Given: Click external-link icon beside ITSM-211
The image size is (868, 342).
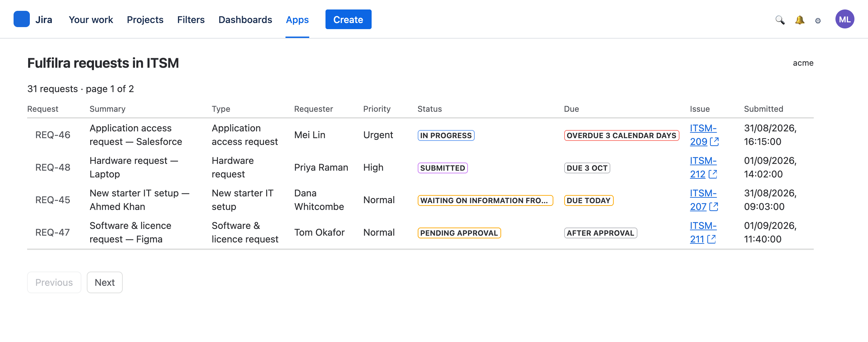Looking at the screenshot, I should pyautogui.click(x=711, y=239).
